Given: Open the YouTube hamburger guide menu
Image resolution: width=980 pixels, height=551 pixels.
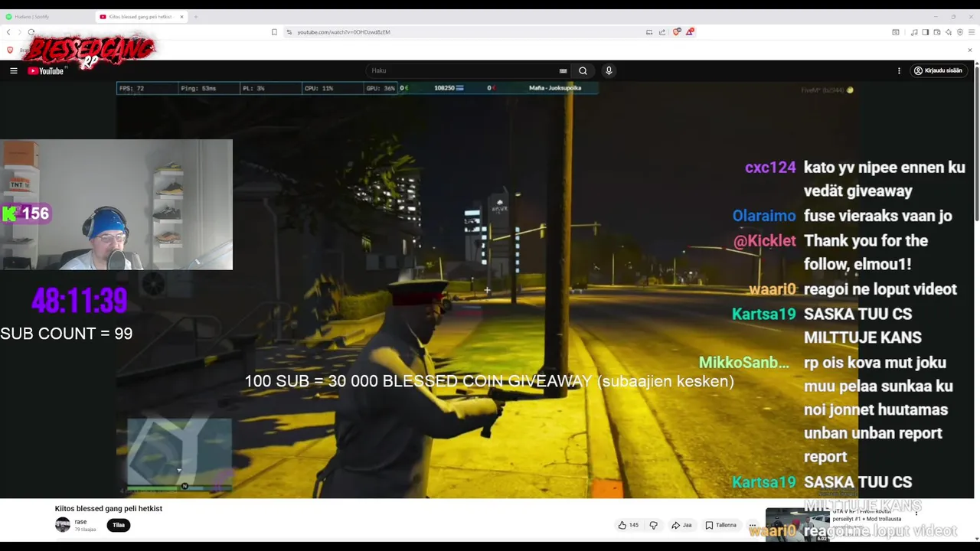Looking at the screenshot, I should [x=14, y=70].
